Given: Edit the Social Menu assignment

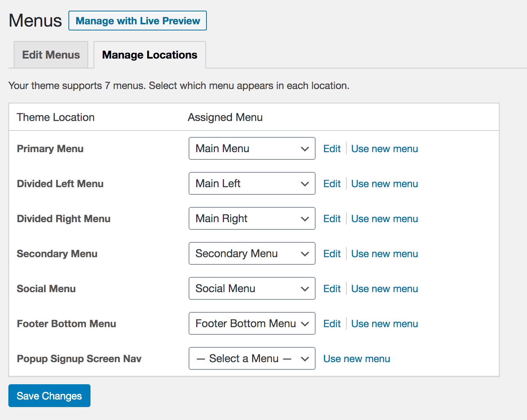Looking at the screenshot, I should click(332, 289).
